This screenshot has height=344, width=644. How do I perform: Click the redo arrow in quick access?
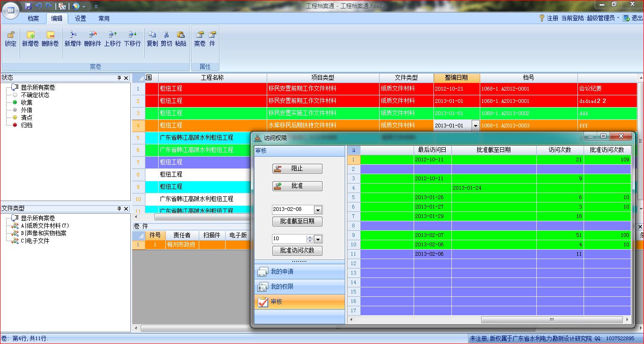pos(48,6)
